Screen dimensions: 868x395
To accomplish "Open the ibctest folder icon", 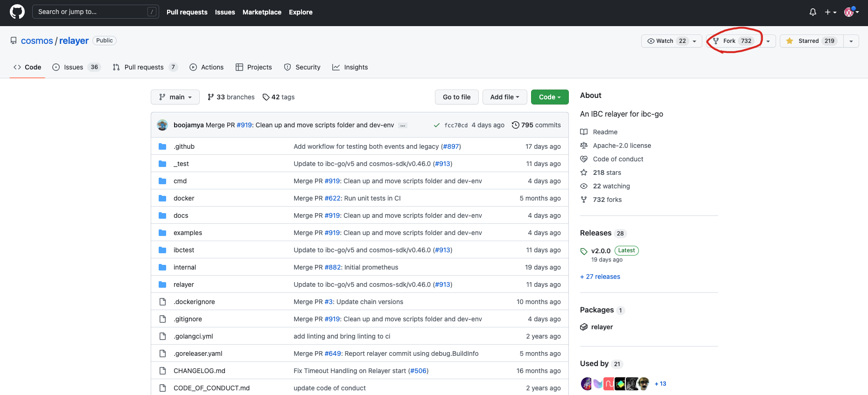I will (x=162, y=250).
